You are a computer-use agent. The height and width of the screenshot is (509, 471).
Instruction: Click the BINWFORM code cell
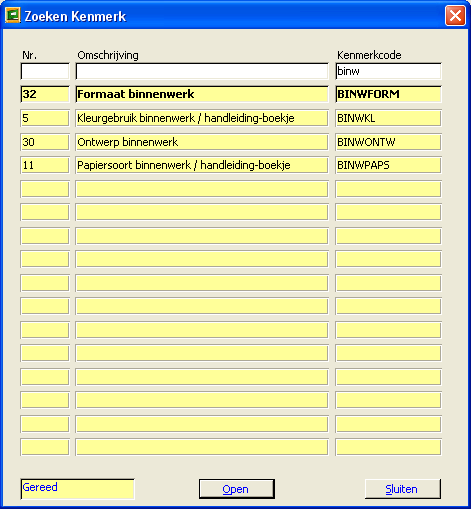point(388,94)
